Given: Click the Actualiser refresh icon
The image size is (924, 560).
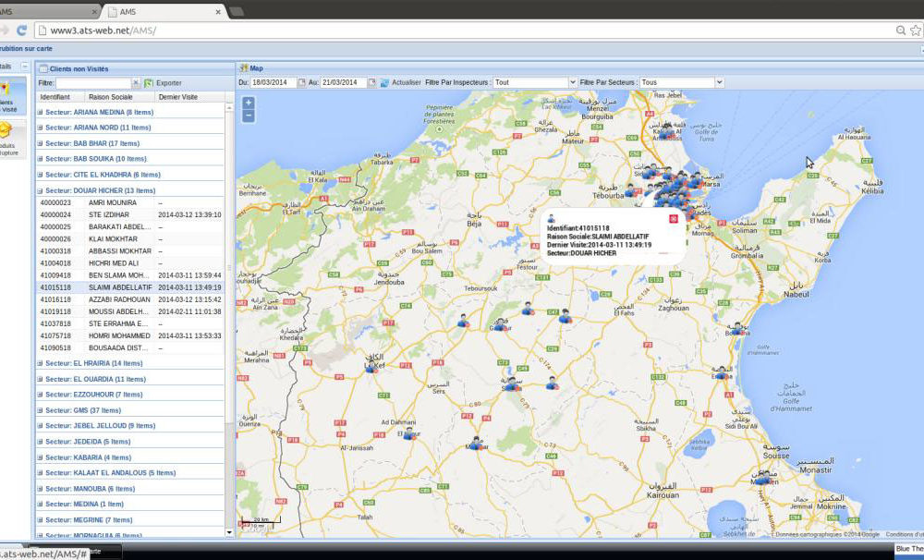Looking at the screenshot, I should click(x=384, y=82).
